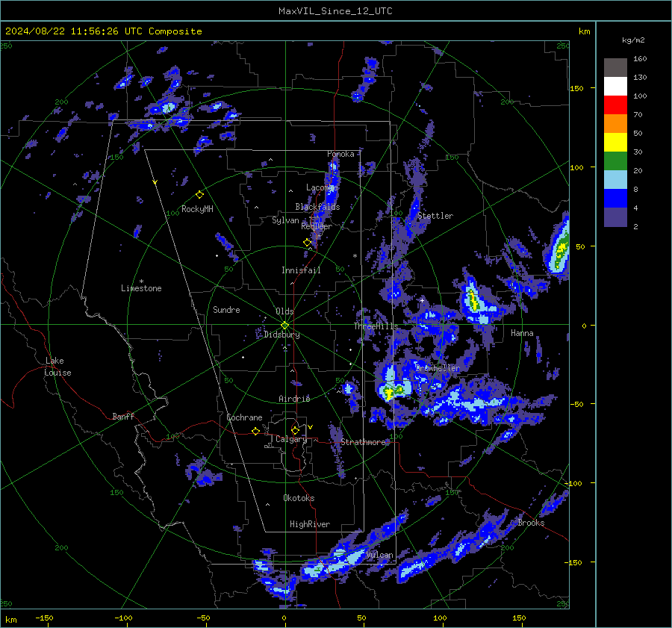This screenshot has height=628, width=672.
Task: Click the blue 8 kg/m2 legend swatch
Action: 615,199
